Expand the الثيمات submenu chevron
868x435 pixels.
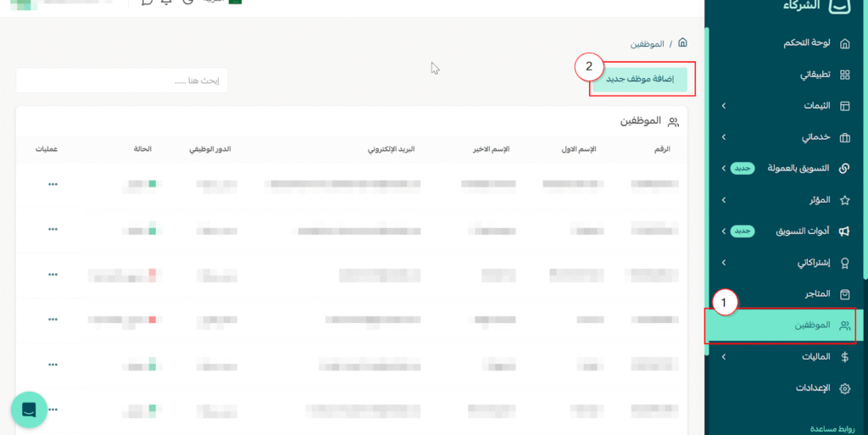[723, 106]
